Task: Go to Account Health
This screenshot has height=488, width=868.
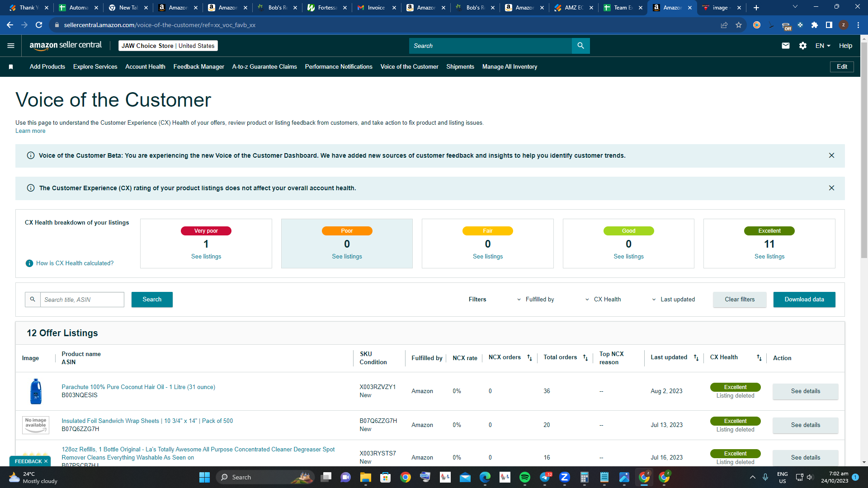Action: pyautogui.click(x=145, y=67)
